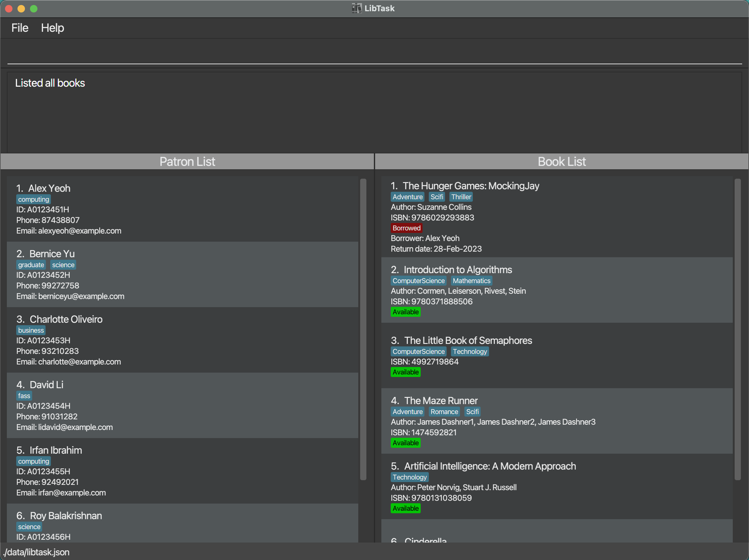The width and height of the screenshot is (749, 560).
Task: Click the Available badge under Introduction to Algorithms
Action: pyautogui.click(x=406, y=312)
